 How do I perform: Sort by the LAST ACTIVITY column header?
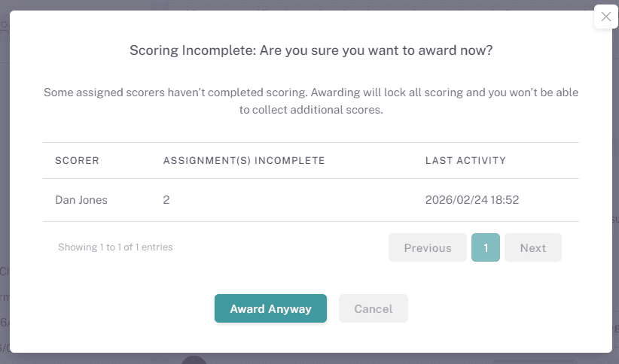[465, 160]
